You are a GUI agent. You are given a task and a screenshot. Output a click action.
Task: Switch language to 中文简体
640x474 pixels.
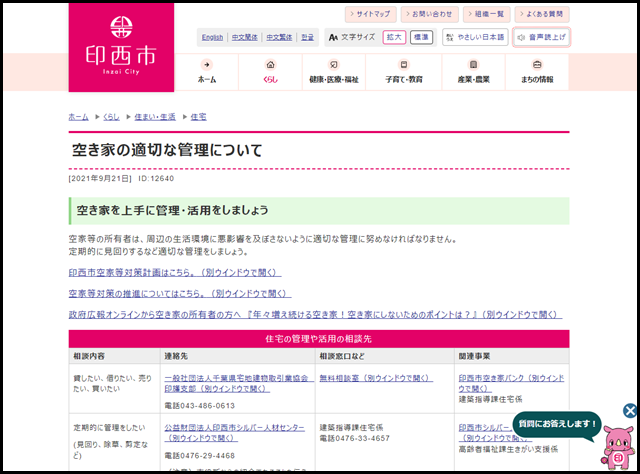(x=244, y=37)
